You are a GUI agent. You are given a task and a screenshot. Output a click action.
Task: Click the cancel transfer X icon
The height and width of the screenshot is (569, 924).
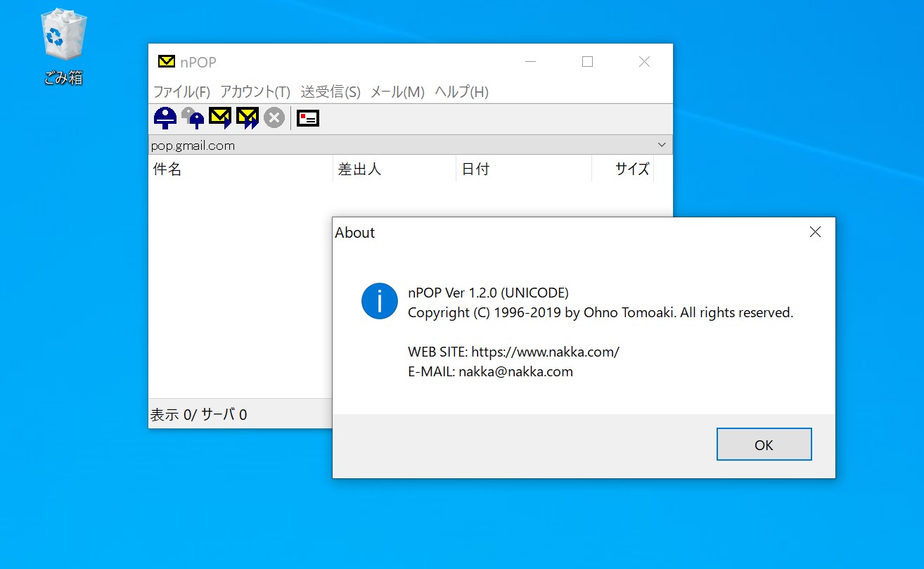[274, 117]
